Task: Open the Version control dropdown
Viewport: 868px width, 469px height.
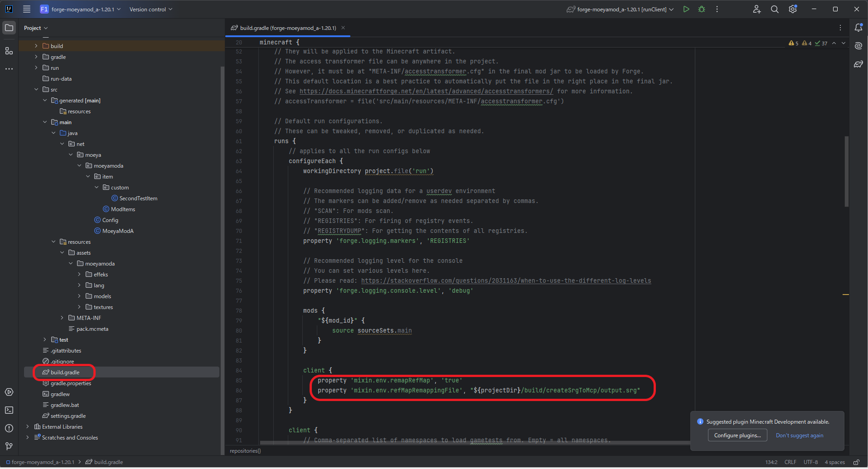Action: coord(151,9)
